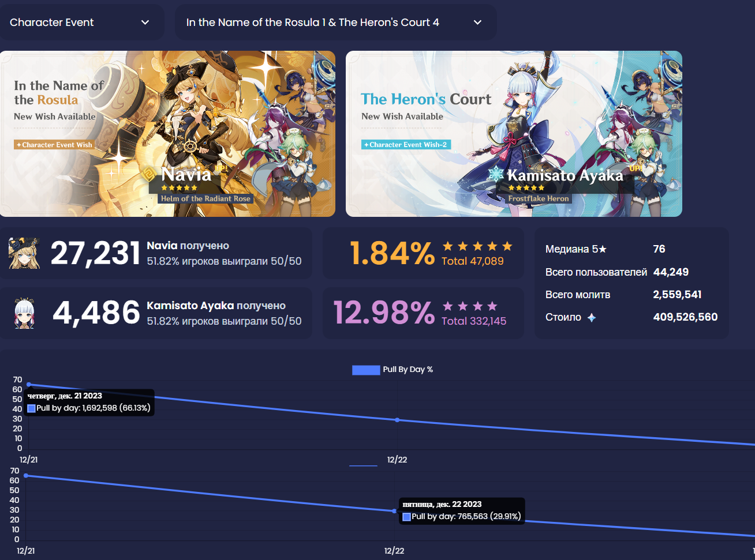Click the Geo element icon beside Navia
This screenshot has height=560, width=755.
click(149, 174)
